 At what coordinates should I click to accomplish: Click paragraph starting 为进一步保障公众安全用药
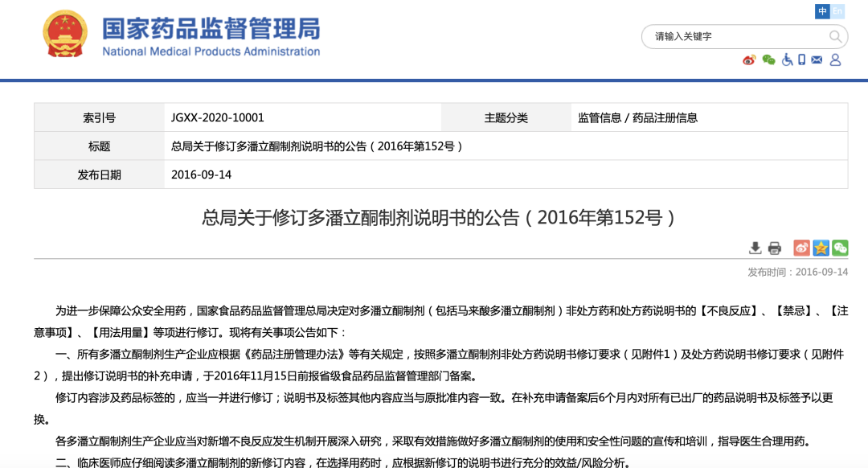[x=440, y=322]
